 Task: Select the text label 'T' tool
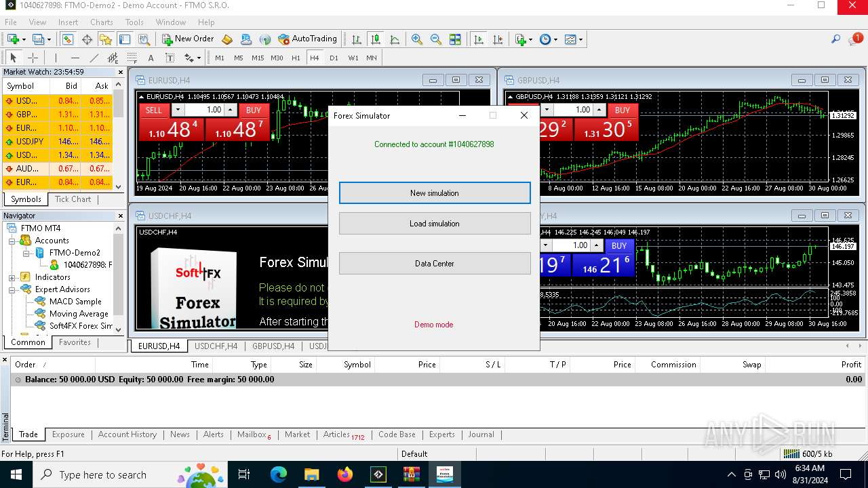pos(170,58)
